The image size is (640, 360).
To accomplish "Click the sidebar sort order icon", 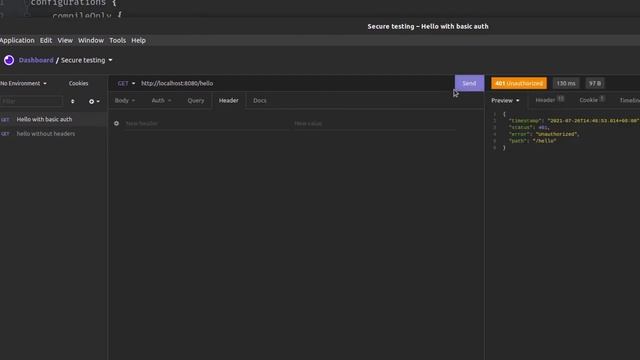I will 73,101.
